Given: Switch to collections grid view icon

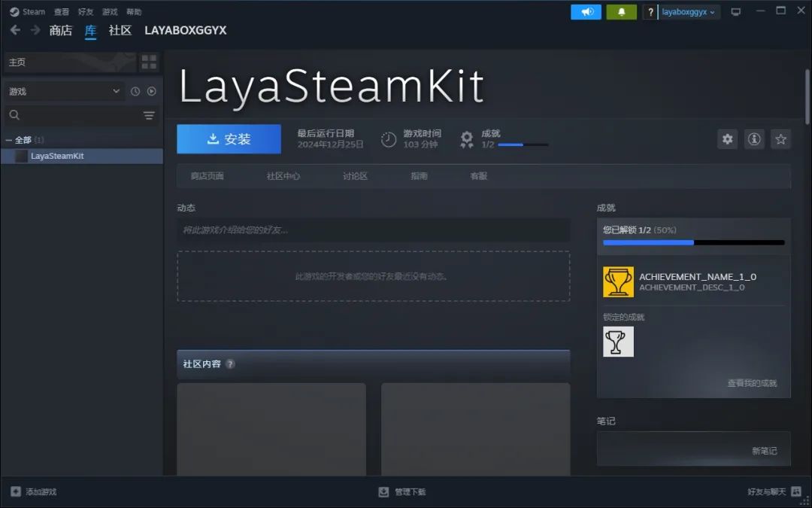Looking at the screenshot, I should pos(149,62).
